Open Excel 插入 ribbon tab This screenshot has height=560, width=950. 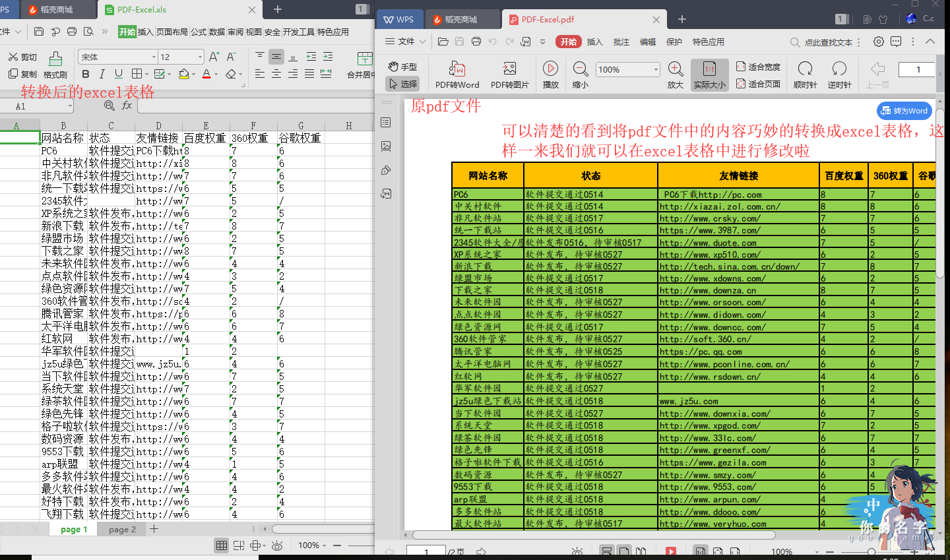pos(145,32)
